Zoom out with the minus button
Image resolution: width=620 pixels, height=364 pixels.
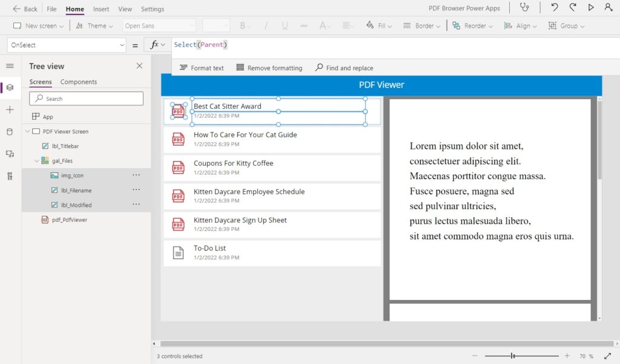(x=475, y=356)
